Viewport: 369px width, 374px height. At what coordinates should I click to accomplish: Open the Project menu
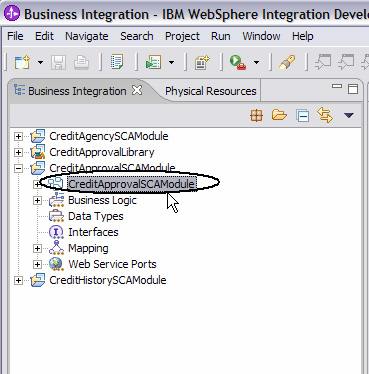tap(182, 36)
